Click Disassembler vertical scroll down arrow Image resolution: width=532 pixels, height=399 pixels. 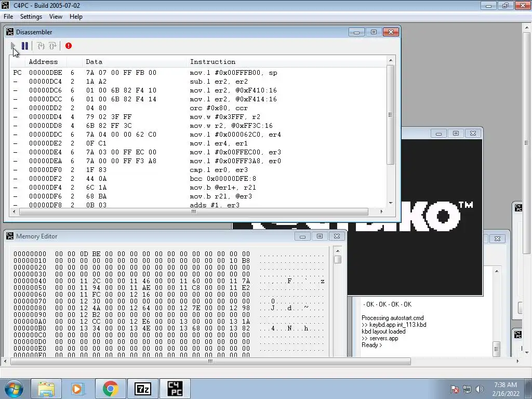pos(391,203)
